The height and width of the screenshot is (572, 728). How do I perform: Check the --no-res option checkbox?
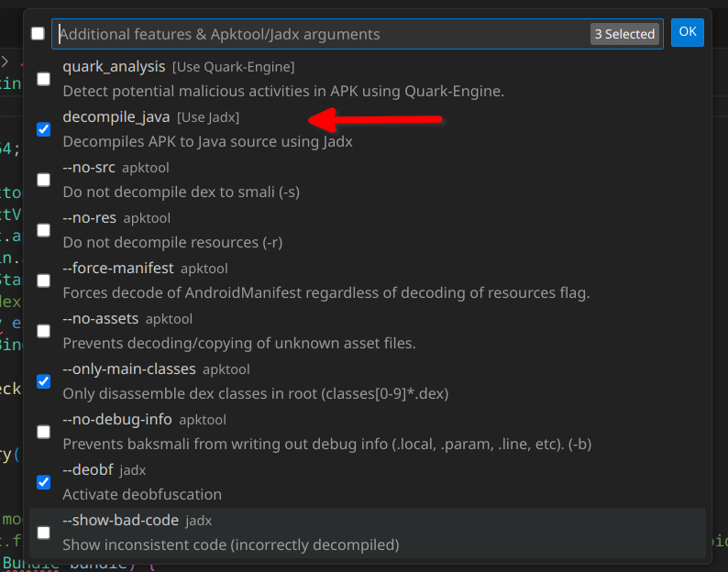click(43, 230)
